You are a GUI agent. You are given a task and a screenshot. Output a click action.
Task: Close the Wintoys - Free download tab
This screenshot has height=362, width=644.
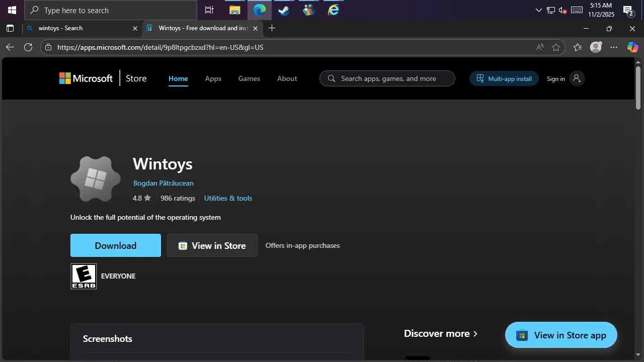(255, 28)
